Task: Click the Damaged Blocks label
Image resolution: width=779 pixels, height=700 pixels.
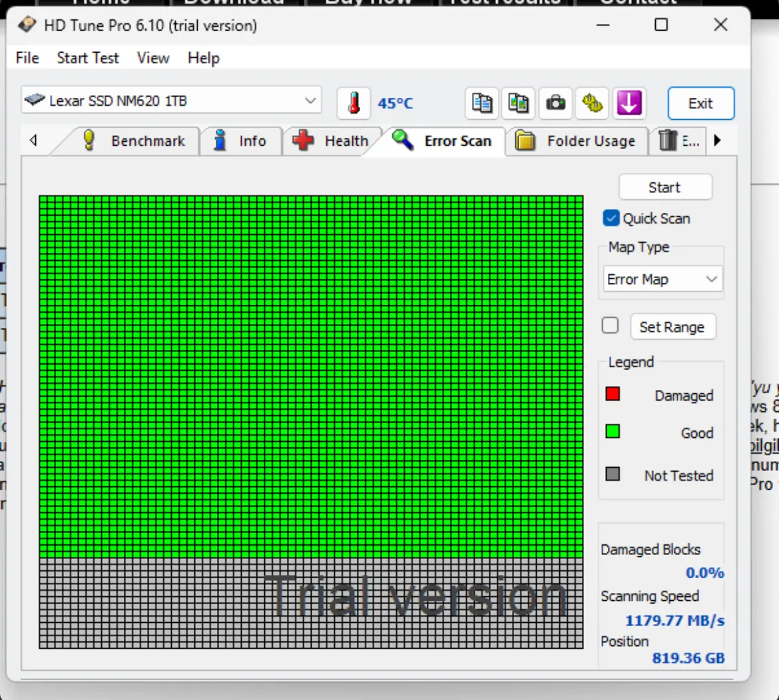Action: 650,550
